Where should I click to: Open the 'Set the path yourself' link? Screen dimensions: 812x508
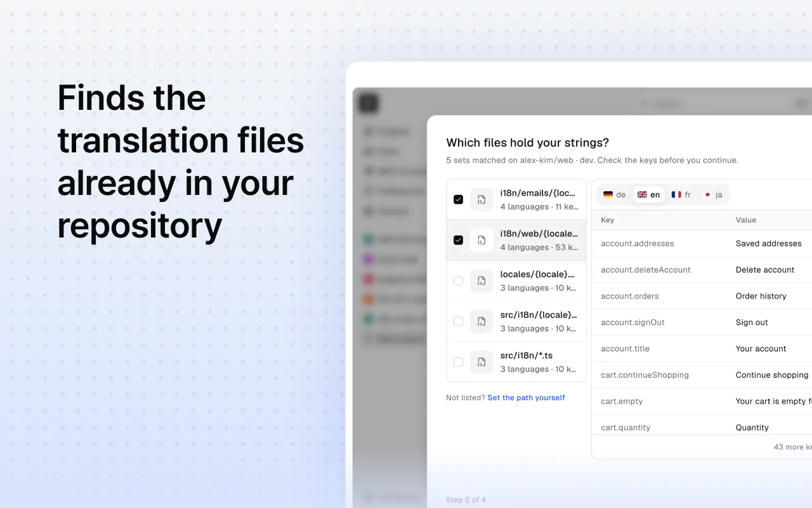[526, 398]
